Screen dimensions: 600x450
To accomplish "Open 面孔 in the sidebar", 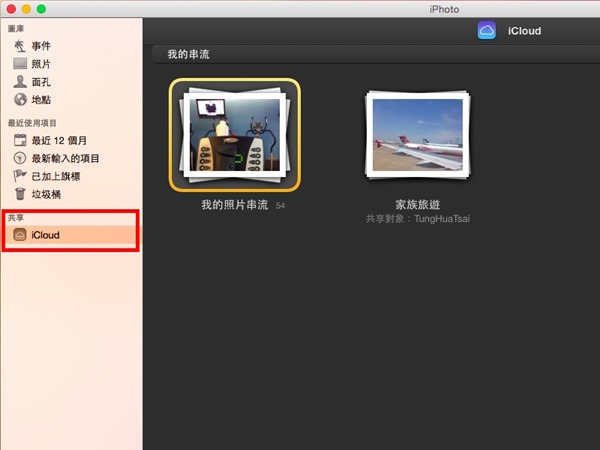I will (41, 82).
